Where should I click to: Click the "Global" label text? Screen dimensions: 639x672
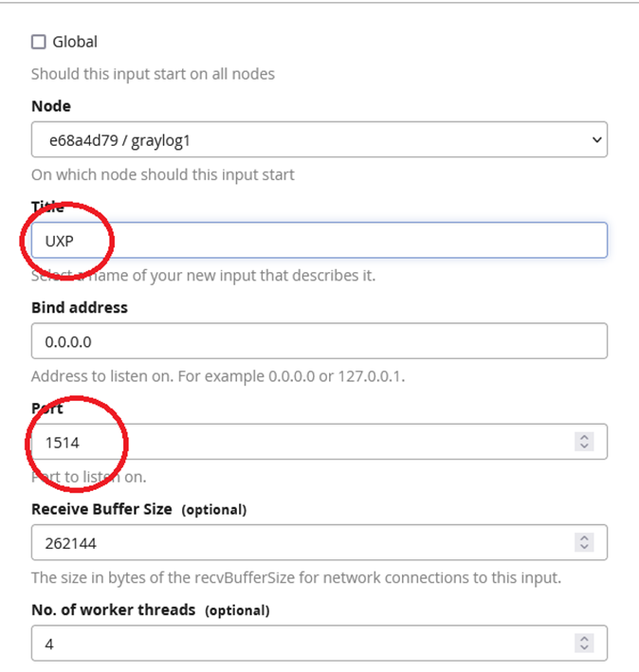tap(75, 42)
